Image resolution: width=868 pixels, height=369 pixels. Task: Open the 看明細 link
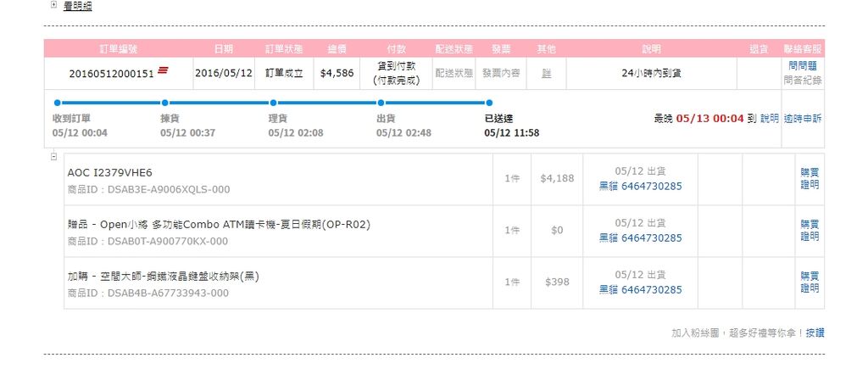tap(77, 7)
